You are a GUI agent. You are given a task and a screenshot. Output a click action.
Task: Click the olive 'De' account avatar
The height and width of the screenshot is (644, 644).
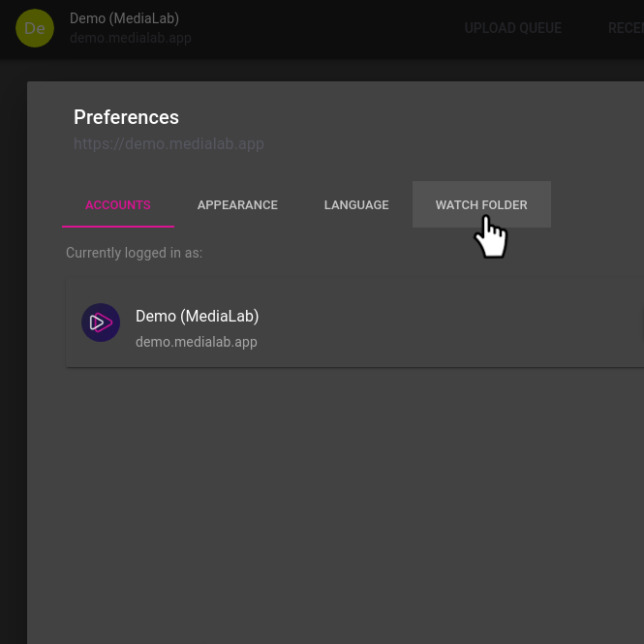tap(35, 28)
